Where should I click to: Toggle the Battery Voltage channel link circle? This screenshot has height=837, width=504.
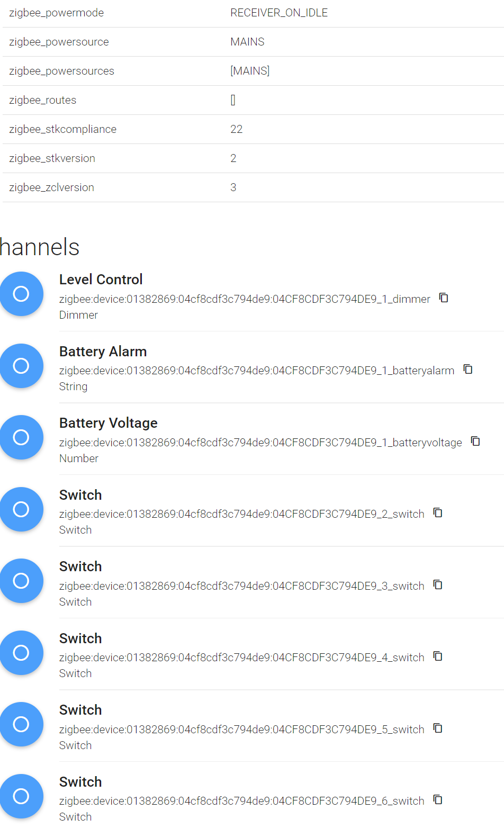[x=21, y=437]
